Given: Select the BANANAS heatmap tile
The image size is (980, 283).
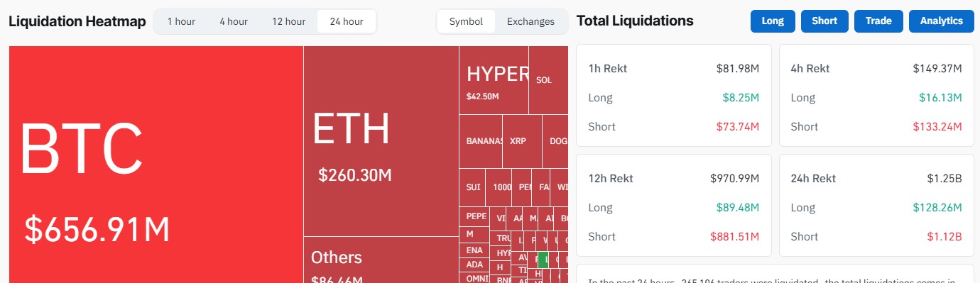Looking at the screenshot, I should point(481,141).
